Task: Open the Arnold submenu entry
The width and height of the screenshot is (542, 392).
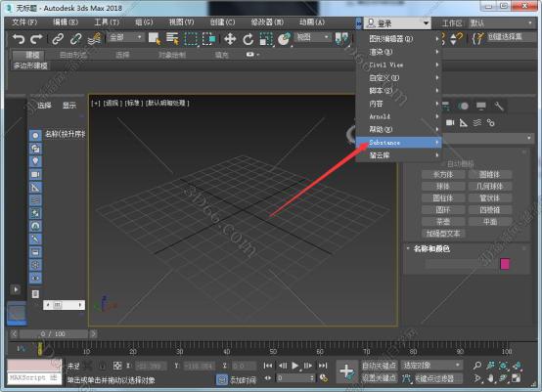Action: (399, 116)
